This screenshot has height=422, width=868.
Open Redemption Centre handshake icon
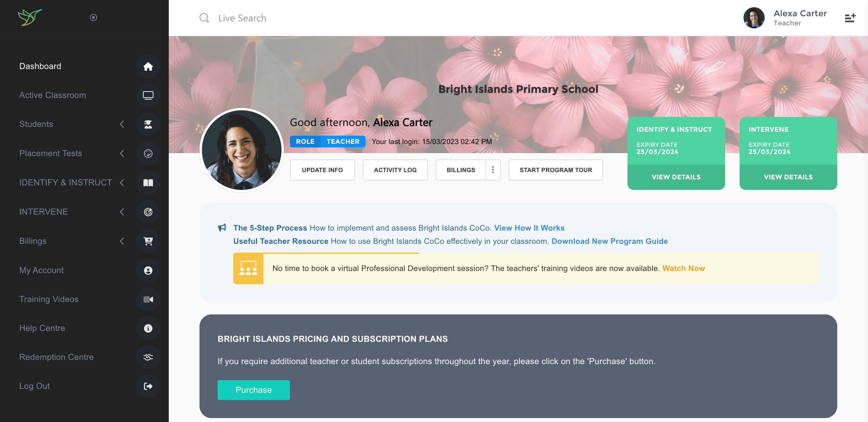pos(148,357)
